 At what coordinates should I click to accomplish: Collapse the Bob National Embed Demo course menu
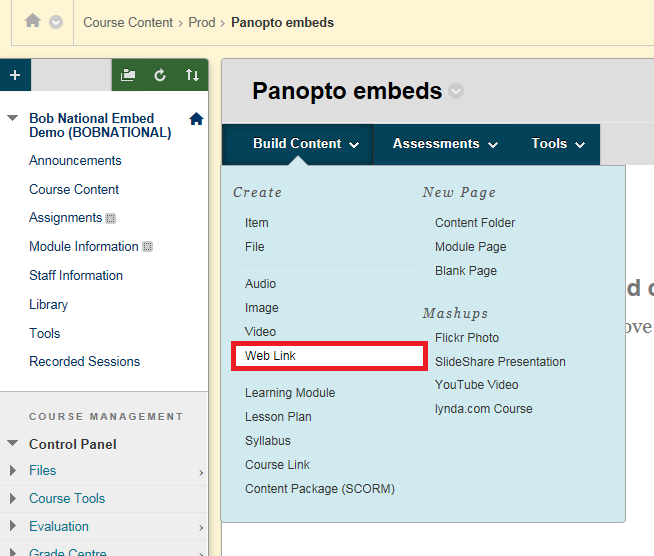[13, 118]
